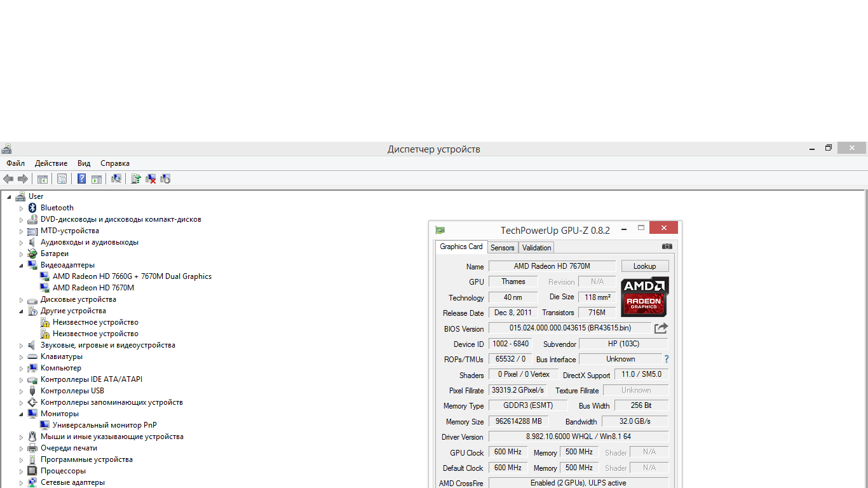868x488 pixels.
Task: Expand Мыши и иные указывающие устройства node
Action: tap(21, 437)
